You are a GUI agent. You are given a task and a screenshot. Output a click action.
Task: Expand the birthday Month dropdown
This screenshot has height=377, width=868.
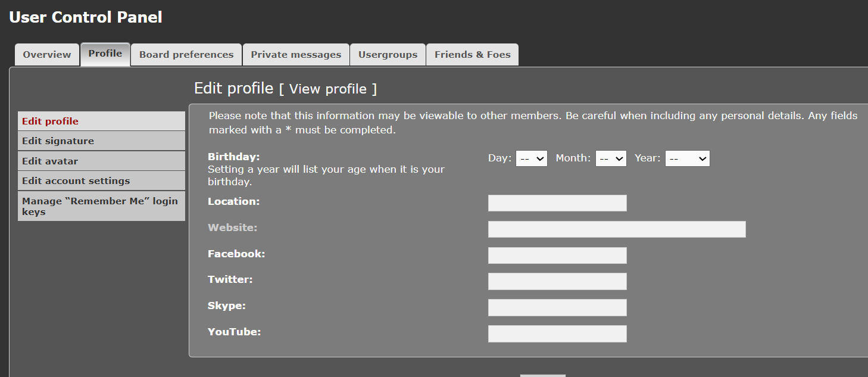coord(611,158)
